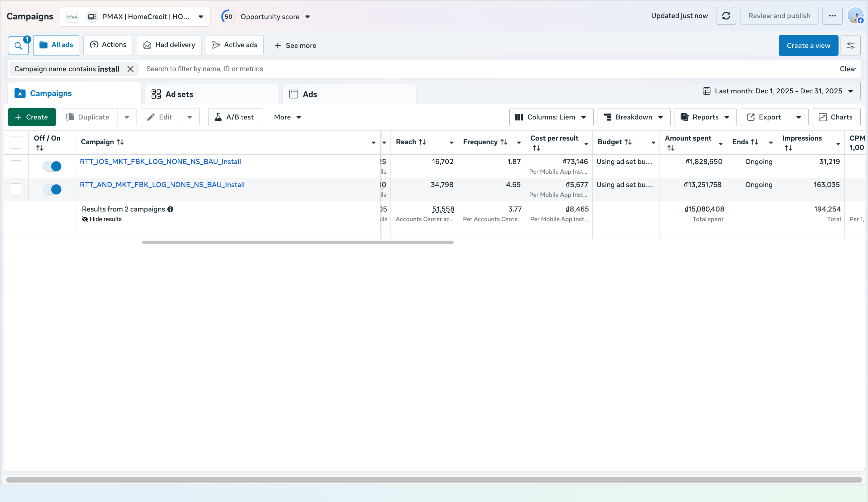Click the refresh data icon
Viewport: 868px width, 502px height.
point(726,16)
